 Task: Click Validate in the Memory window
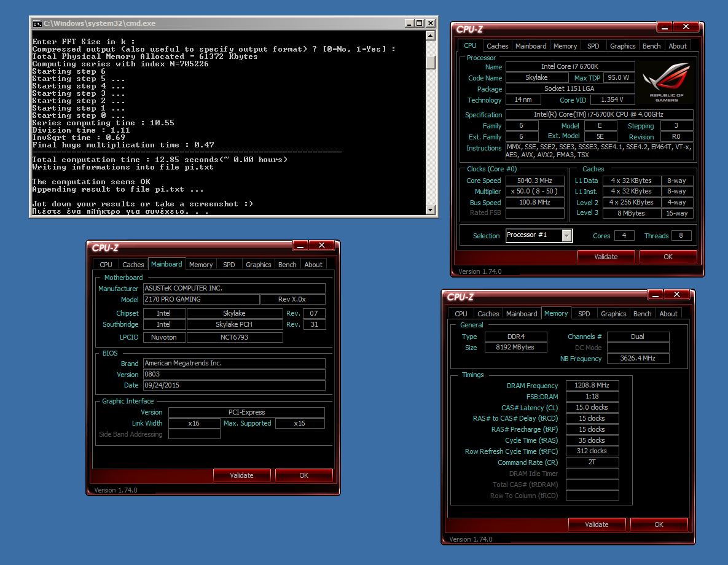(x=597, y=524)
